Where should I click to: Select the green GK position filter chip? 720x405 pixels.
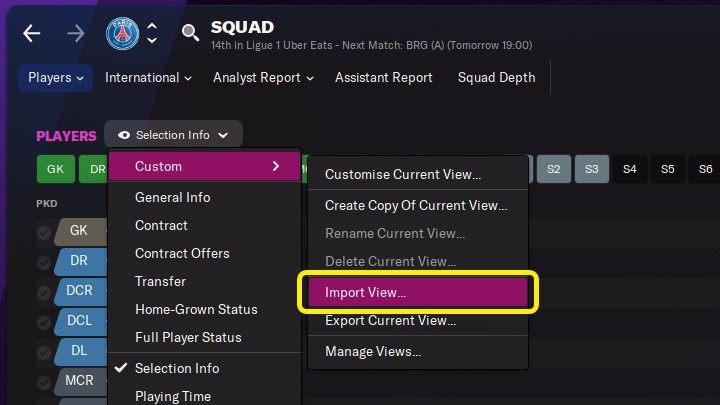(55, 169)
